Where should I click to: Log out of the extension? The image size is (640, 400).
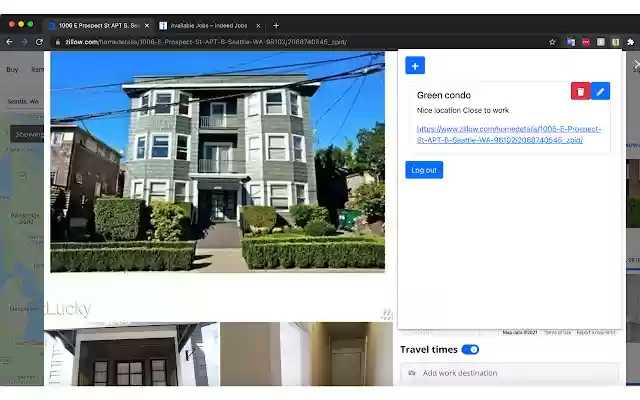[424, 170]
